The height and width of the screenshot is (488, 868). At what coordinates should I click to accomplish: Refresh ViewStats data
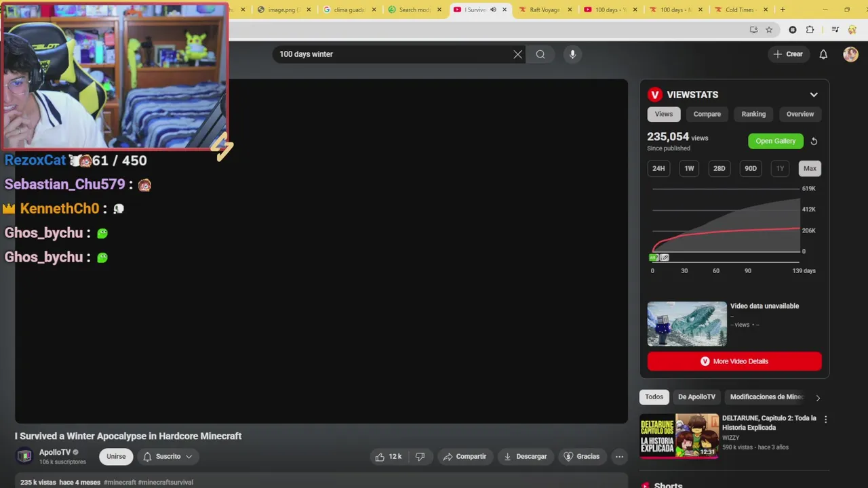814,141
